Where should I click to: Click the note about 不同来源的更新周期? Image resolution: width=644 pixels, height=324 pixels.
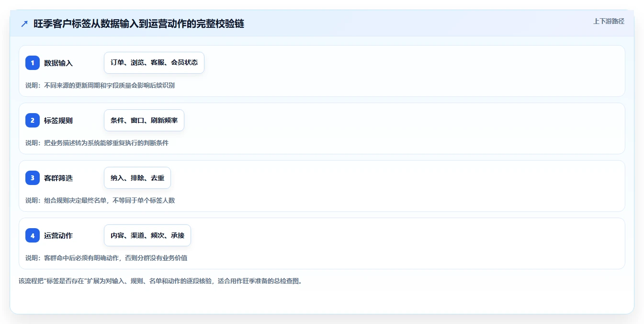100,85
